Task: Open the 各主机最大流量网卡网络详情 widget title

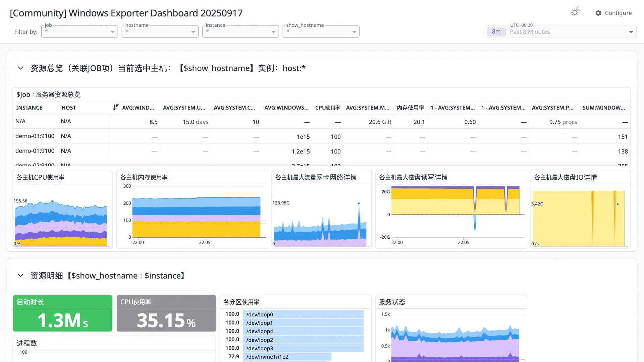Action: pyautogui.click(x=315, y=177)
